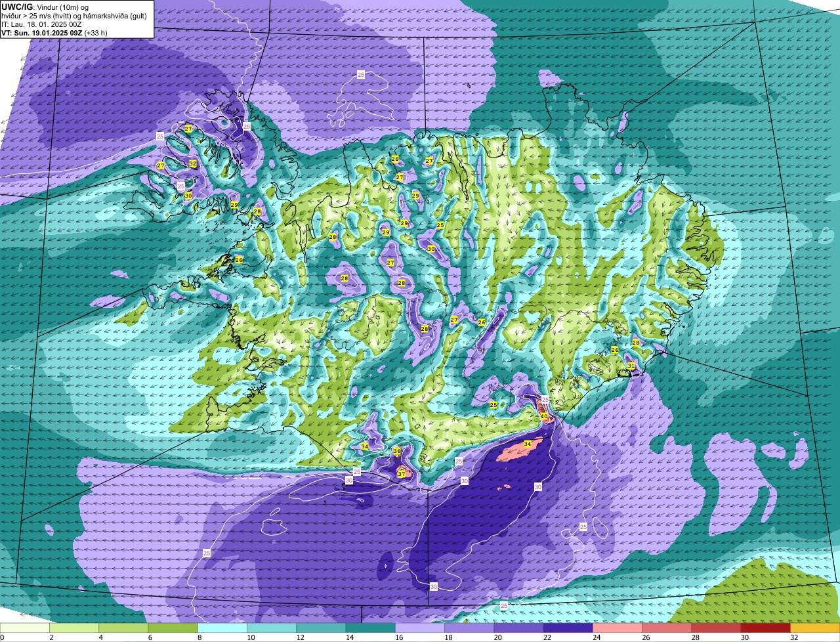Click the 0–2 m/s pale yellow legend swatch
This screenshot has height=642, width=840.
tap(25, 628)
